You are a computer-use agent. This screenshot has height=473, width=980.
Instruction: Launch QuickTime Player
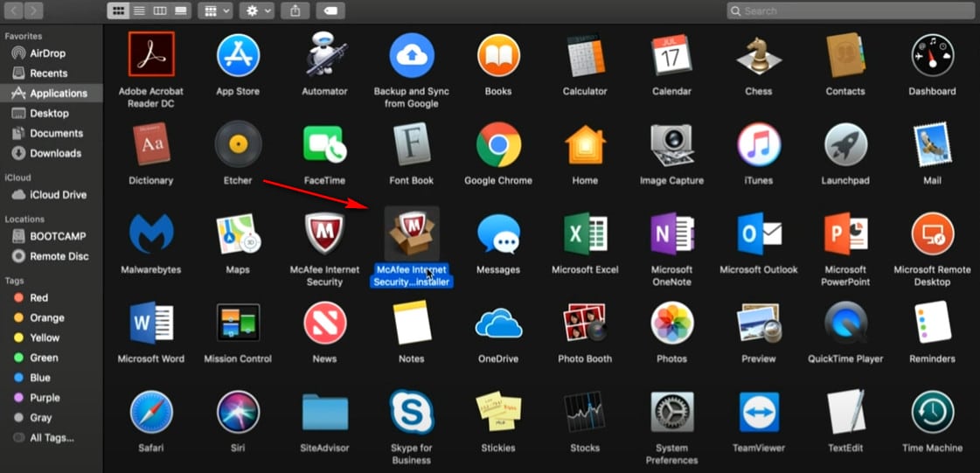coord(844,323)
